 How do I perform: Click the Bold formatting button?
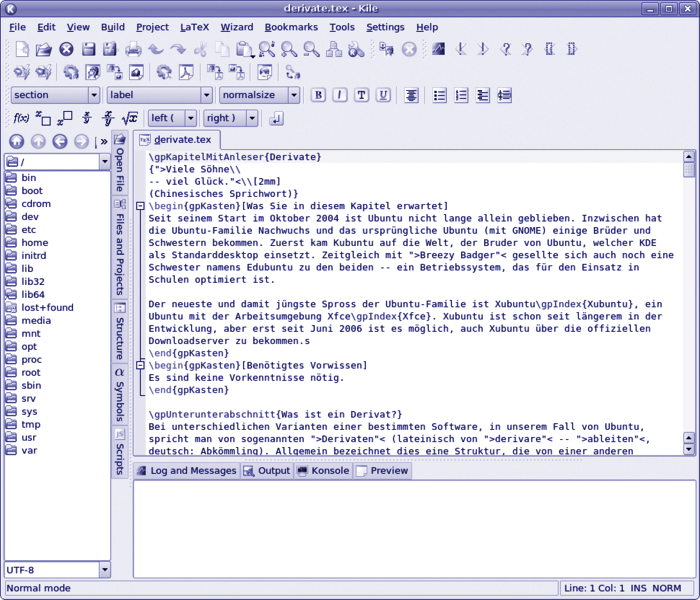tap(318, 95)
